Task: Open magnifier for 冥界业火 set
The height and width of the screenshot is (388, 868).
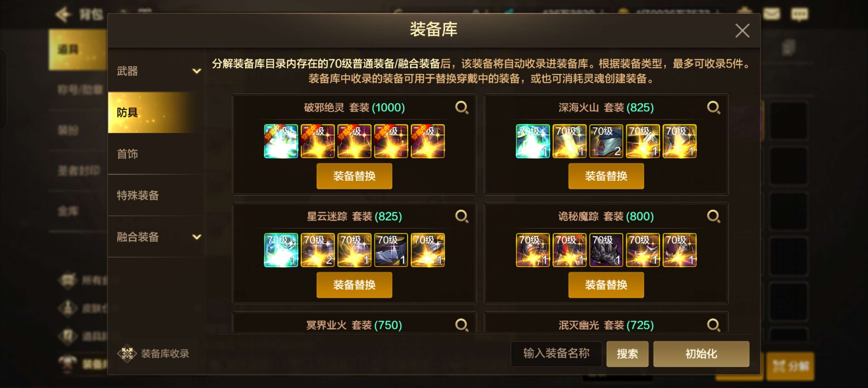Action: pos(462,325)
